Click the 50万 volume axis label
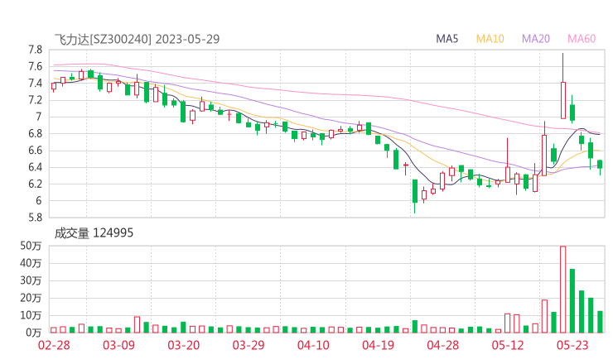The height and width of the screenshot is (364, 613). tap(31, 246)
